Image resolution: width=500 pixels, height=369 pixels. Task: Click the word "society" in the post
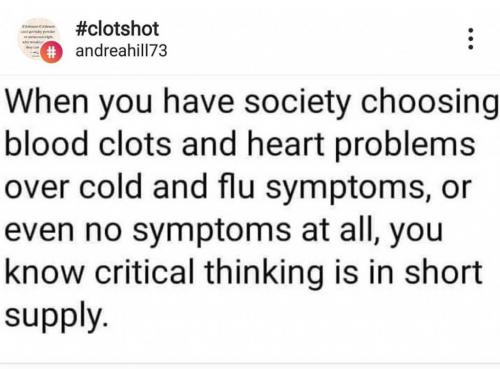pos(297,103)
